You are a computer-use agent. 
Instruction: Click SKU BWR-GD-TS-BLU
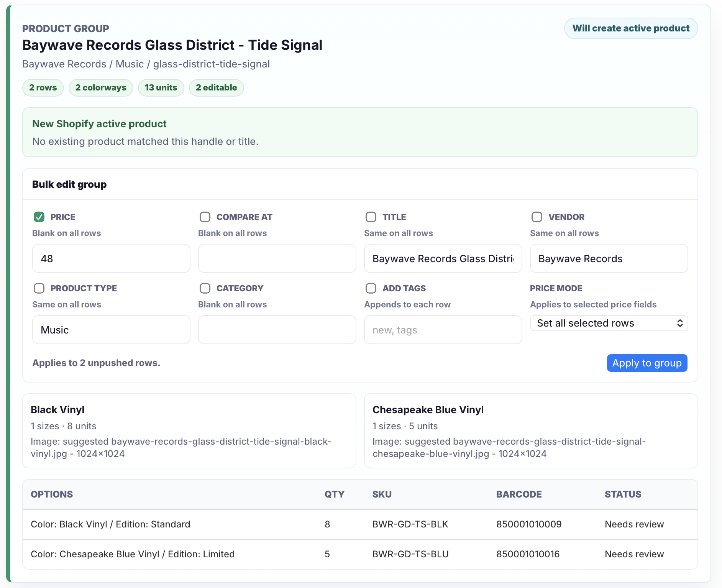410,554
